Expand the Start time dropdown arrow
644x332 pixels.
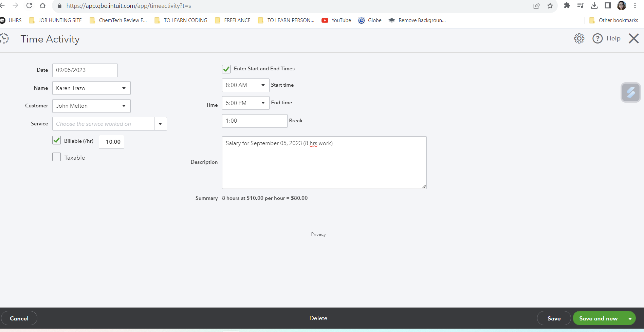pyautogui.click(x=263, y=85)
